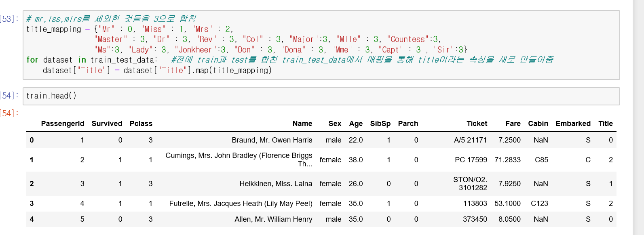Click fare value '8.0500'
Viewport: 644px width, 235px height.
tap(509, 219)
